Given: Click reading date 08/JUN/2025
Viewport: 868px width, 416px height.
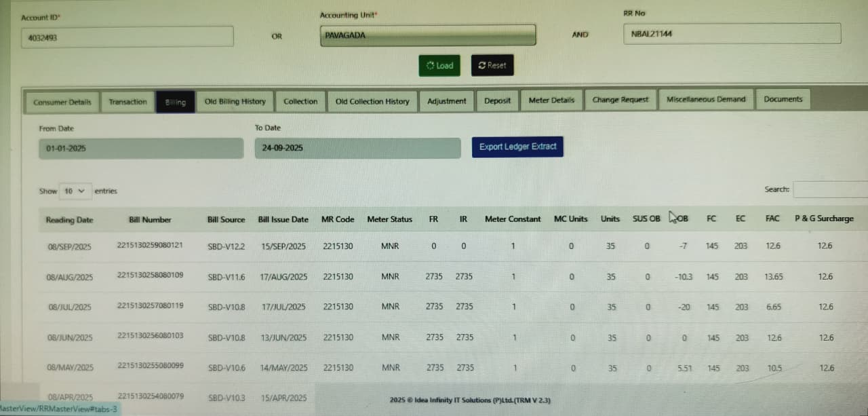Looking at the screenshot, I should click(x=70, y=338).
